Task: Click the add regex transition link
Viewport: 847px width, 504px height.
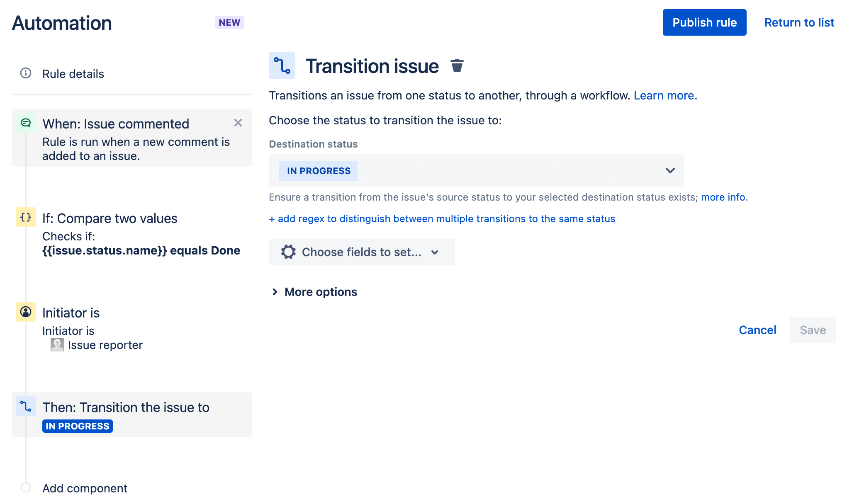Action: coord(443,218)
